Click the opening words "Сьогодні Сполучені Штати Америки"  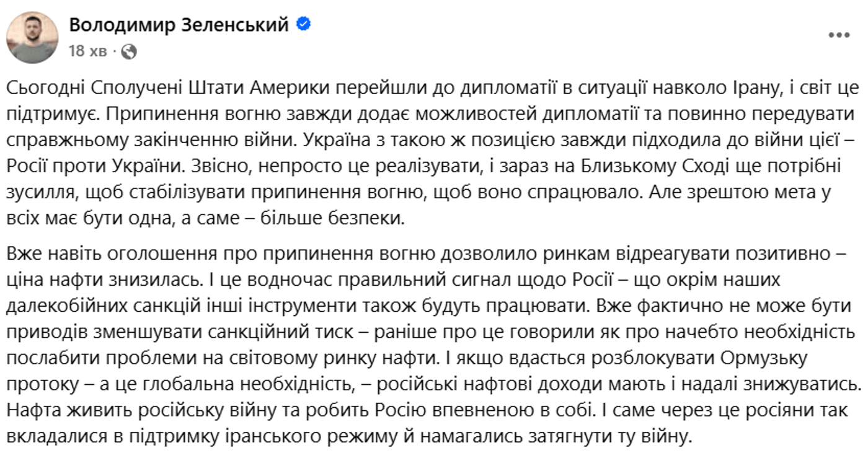pyautogui.click(x=126, y=88)
